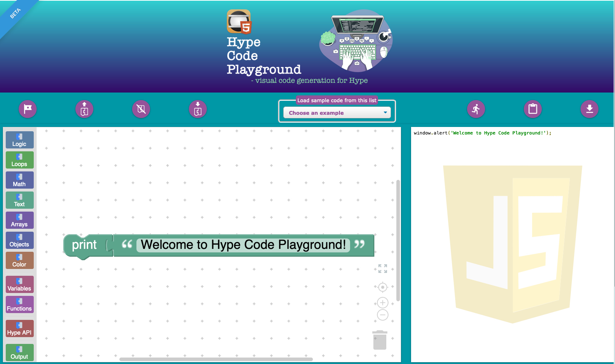Click the flag icon in the toolbar
The height and width of the screenshot is (364, 615).
click(x=28, y=109)
